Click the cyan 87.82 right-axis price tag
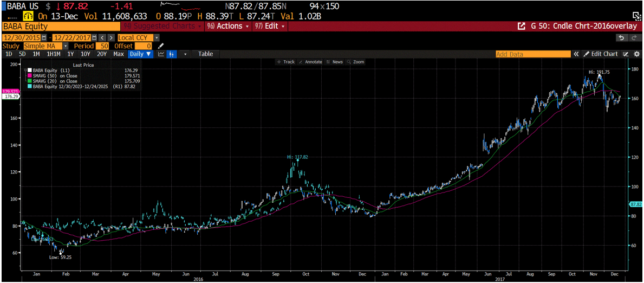The width and height of the screenshot is (644, 283). click(x=635, y=204)
